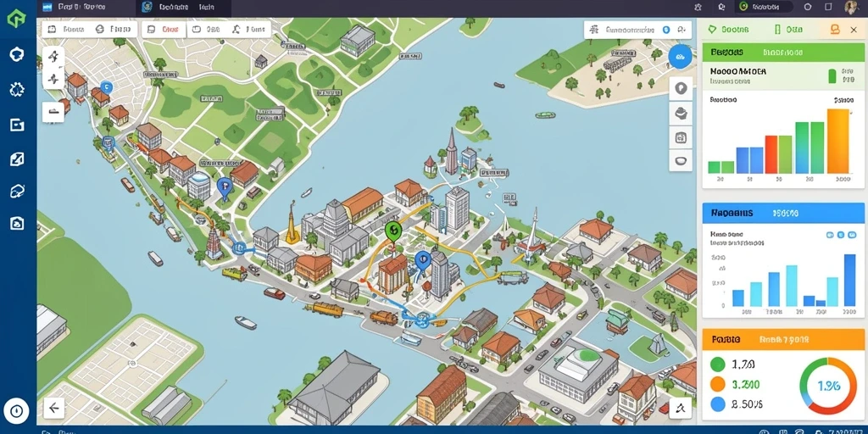Viewport: 868px width, 434px height.
Task: Open the layers stack tool in the map toolbar
Action: pyautogui.click(x=681, y=113)
